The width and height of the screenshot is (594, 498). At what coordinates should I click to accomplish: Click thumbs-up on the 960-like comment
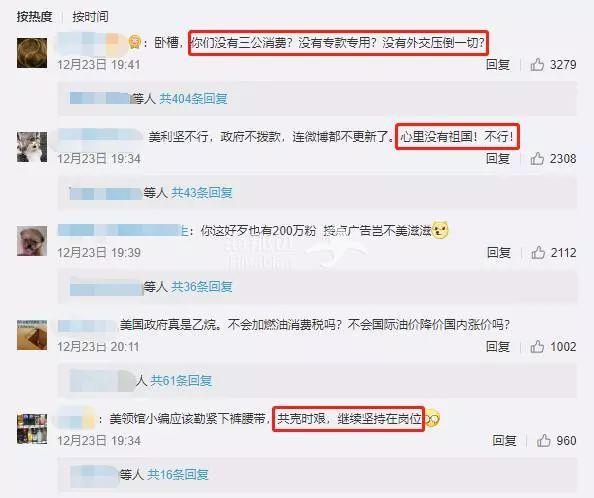click(543, 440)
